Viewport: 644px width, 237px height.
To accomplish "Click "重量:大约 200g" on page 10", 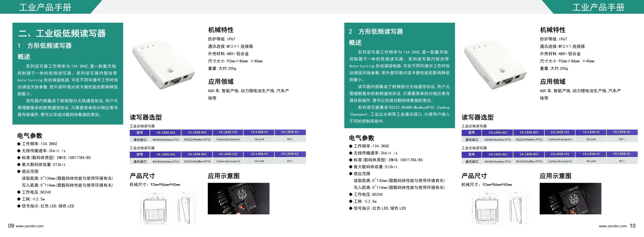I will coord(554,68).
